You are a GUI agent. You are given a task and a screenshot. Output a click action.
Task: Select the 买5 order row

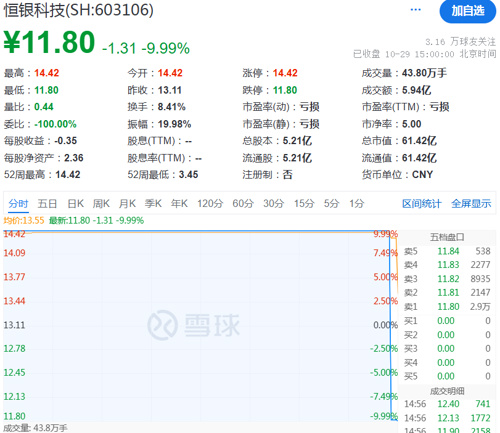(447, 376)
